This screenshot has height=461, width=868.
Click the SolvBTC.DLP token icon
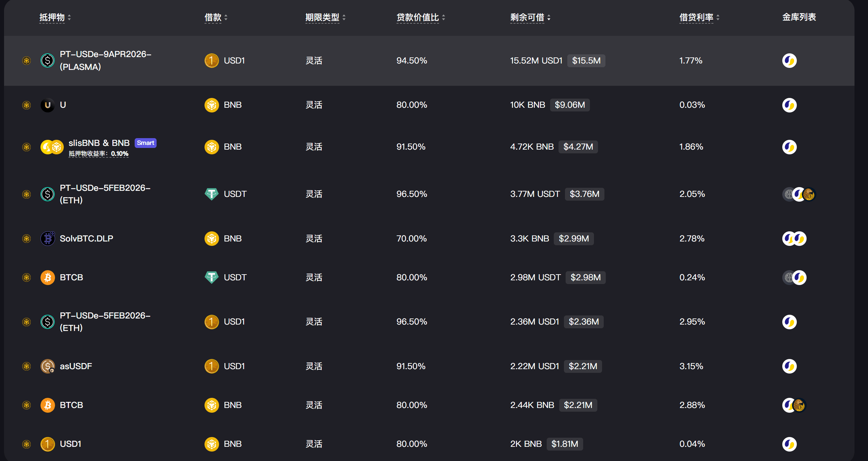[x=48, y=238]
